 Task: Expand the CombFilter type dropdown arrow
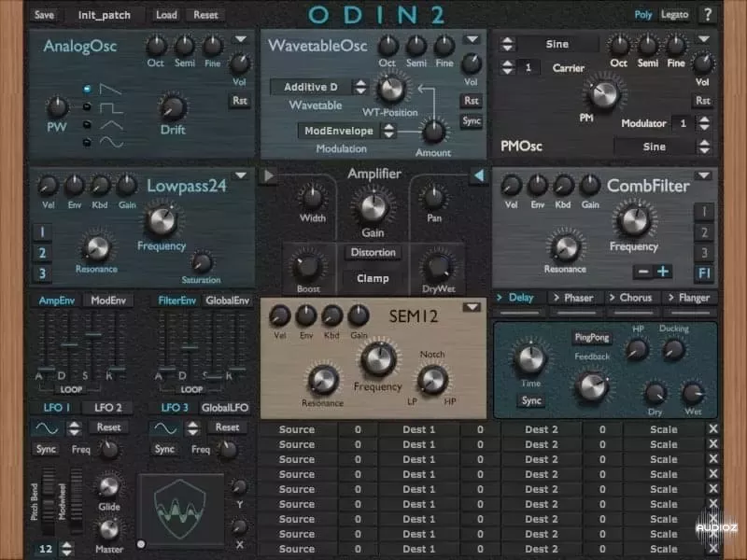[x=704, y=175]
